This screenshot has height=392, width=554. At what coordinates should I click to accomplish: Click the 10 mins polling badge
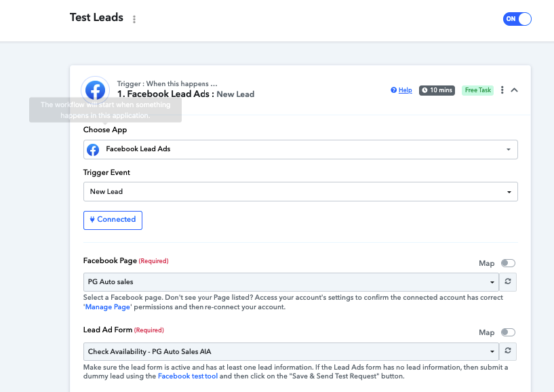(437, 90)
